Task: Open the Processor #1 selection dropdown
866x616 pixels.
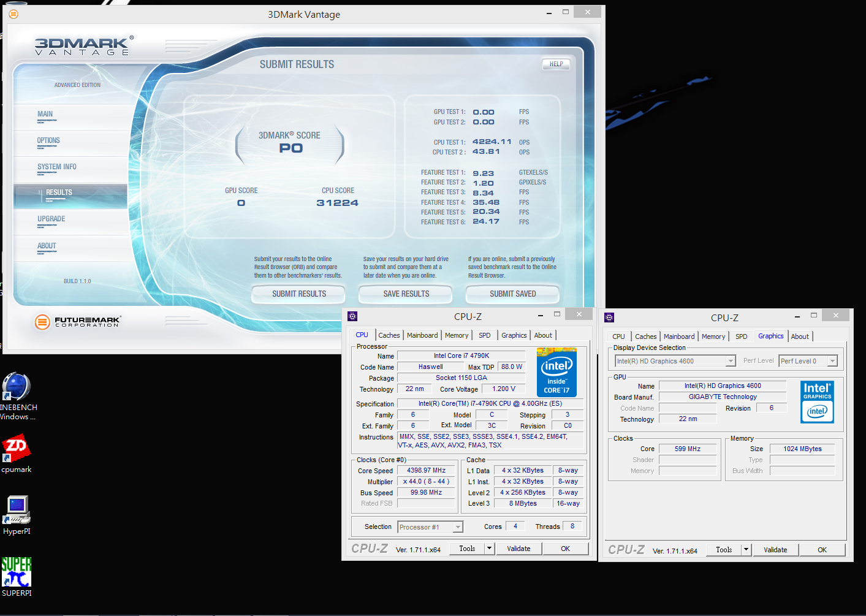Action: click(x=430, y=527)
